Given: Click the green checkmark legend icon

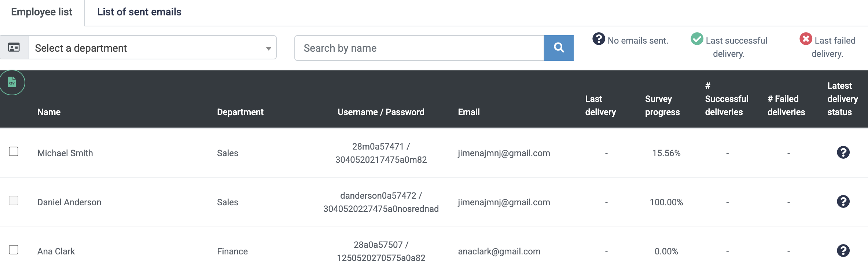Looking at the screenshot, I should coord(697,38).
